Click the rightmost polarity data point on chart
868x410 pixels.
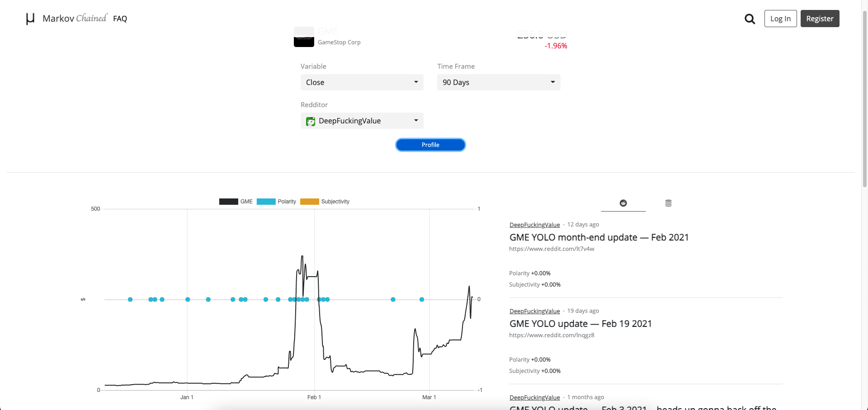422,300
